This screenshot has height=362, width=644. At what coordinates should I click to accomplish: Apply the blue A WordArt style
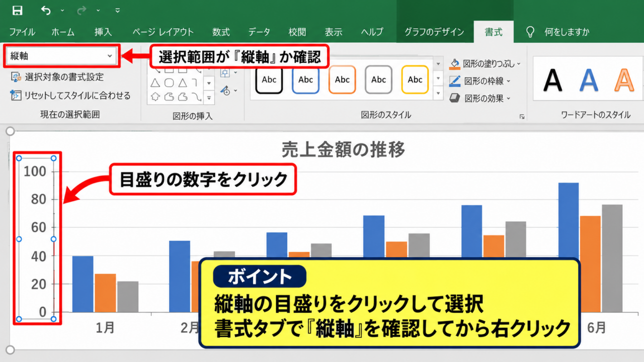point(589,80)
